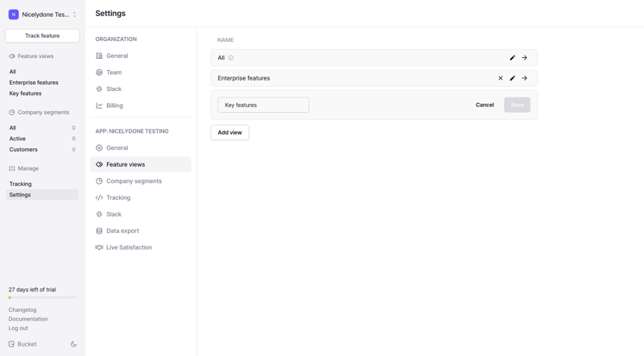Select All under Feature views sidebar

(x=13, y=72)
